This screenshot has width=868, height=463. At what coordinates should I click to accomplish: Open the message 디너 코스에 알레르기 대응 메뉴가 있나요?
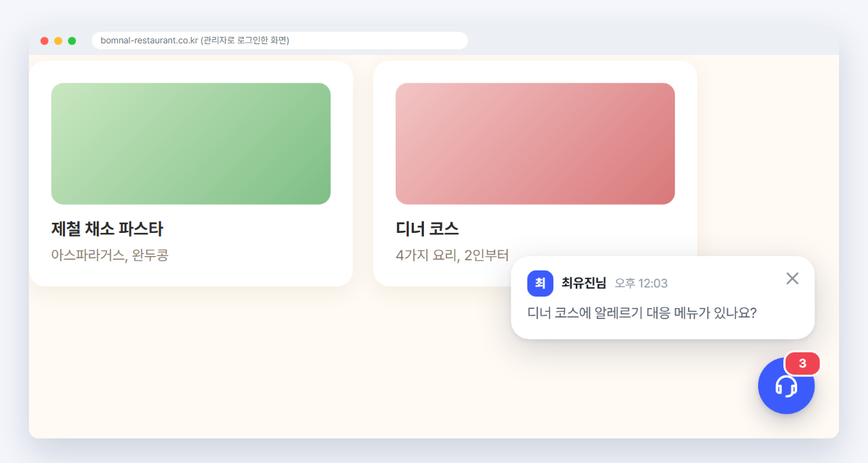(642, 313)
